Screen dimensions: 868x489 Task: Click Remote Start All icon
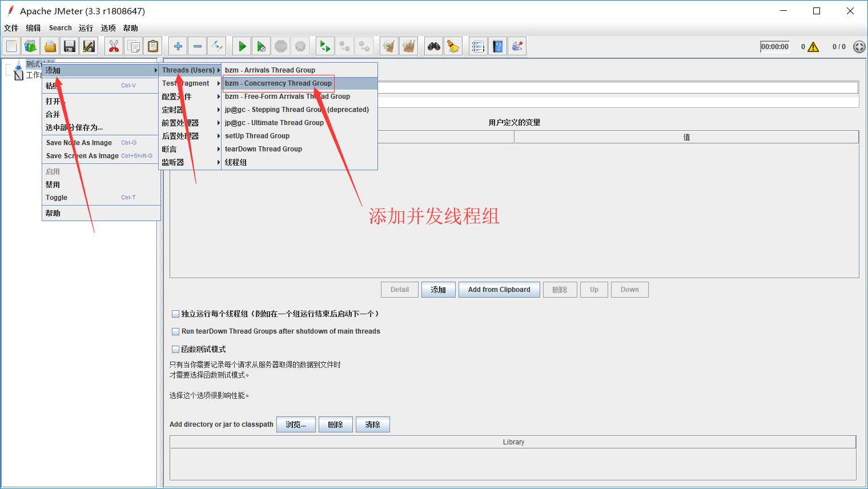click(x=325, y=46)
